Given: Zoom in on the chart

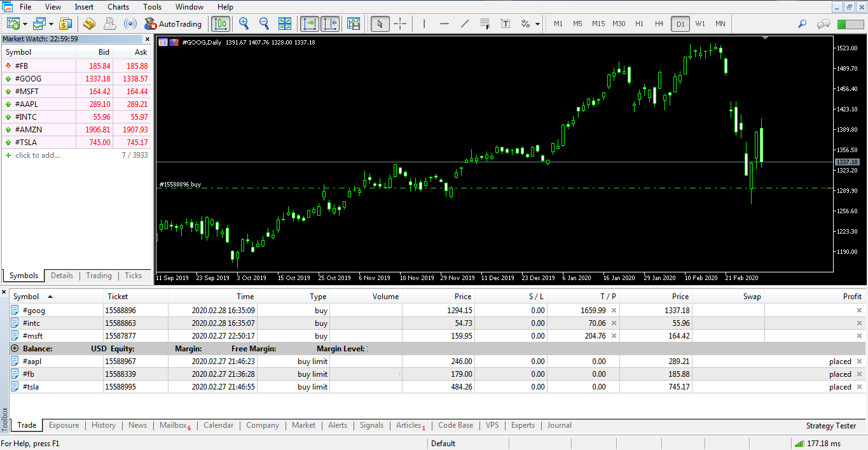Looking at the screenshot, I should (244, 24).
